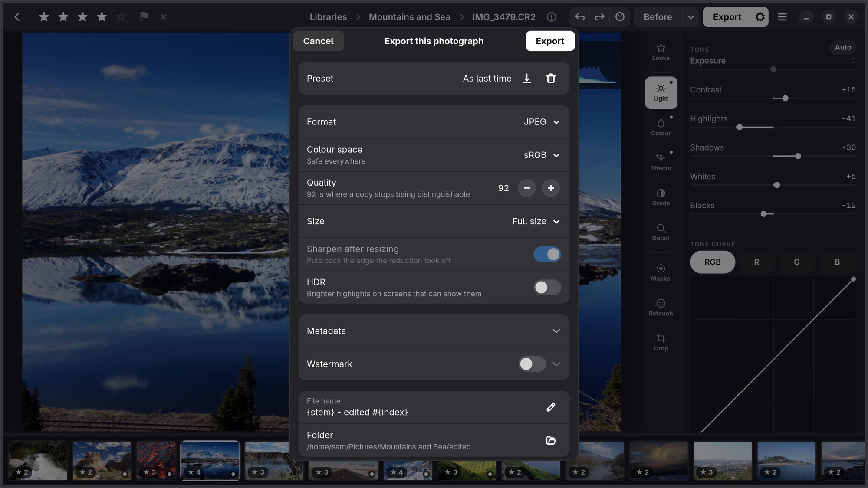
Task: Show photo info for IMG_3479.CR2
Action: [551, 17]
